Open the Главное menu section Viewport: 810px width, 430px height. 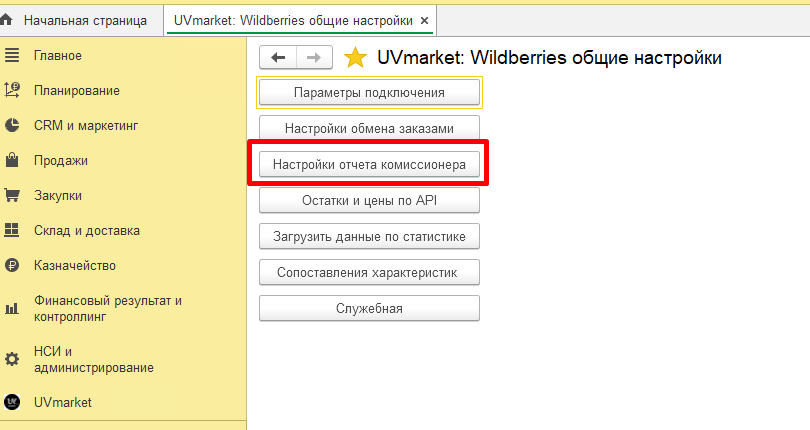click(x=58, y=55)
